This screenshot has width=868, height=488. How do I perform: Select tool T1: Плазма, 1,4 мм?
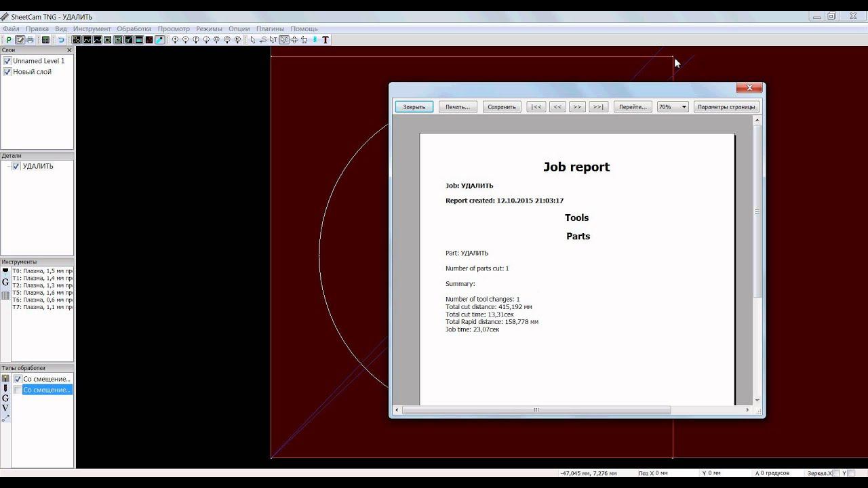point(43,279)
